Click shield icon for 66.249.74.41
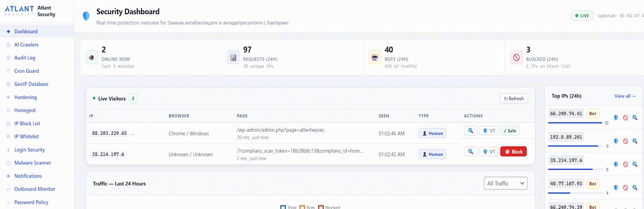This screenshot has width=644, height=209. [616, 118]
